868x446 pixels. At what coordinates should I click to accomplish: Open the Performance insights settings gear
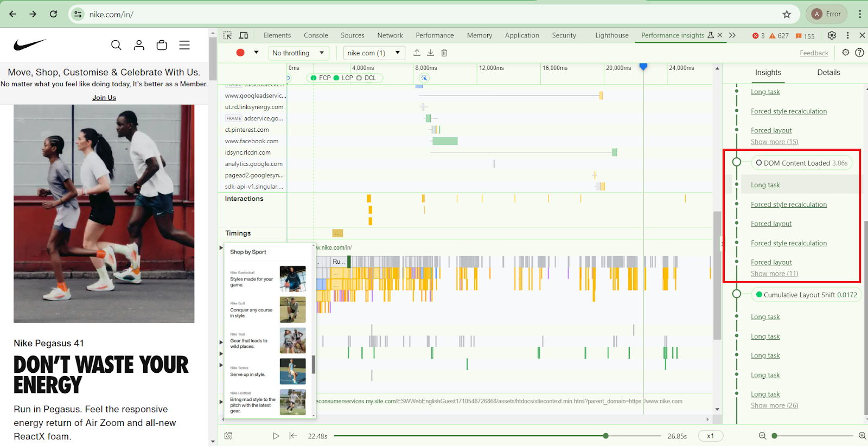tap(845, 53)
